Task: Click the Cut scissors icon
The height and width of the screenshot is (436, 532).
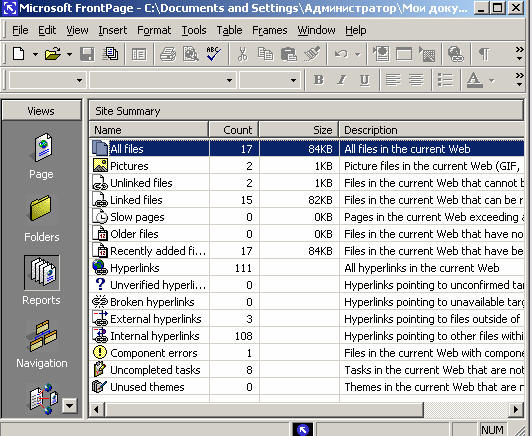Action: [242, 54]
